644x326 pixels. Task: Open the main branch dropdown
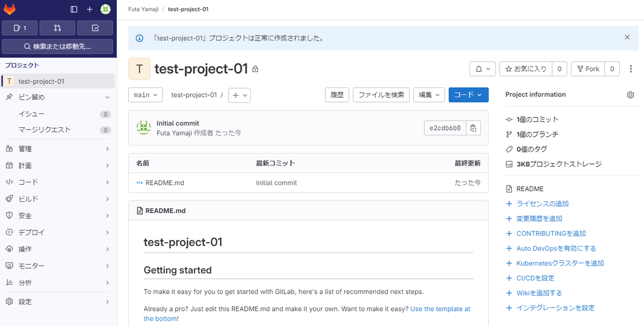(145, 95)
